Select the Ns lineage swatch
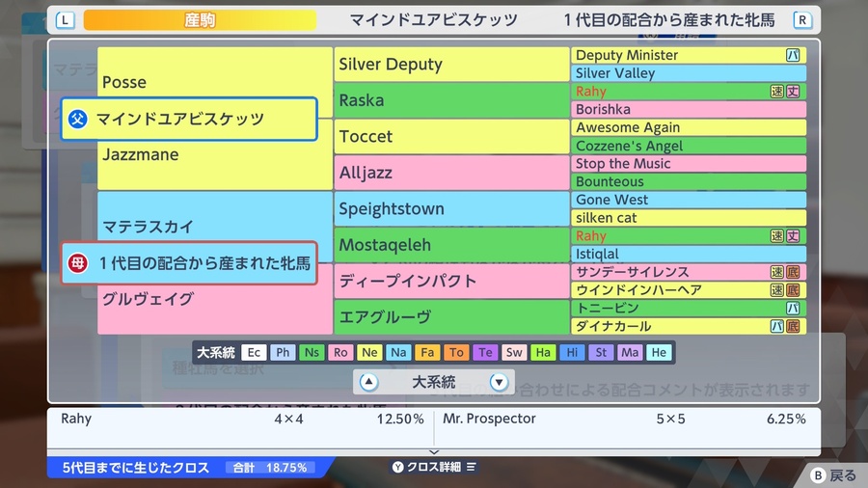Viewport: 868px width, 488px height. tap(312, 352)
